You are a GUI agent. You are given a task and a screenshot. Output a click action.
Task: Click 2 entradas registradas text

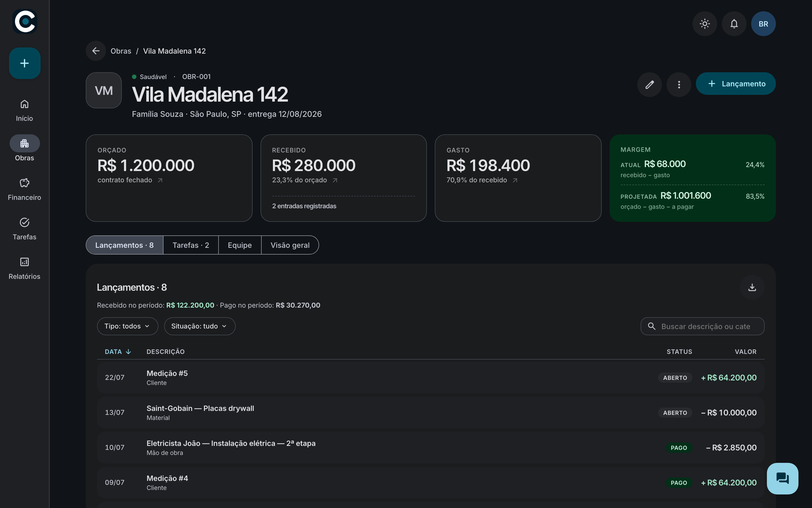click(x=304, y=206)
